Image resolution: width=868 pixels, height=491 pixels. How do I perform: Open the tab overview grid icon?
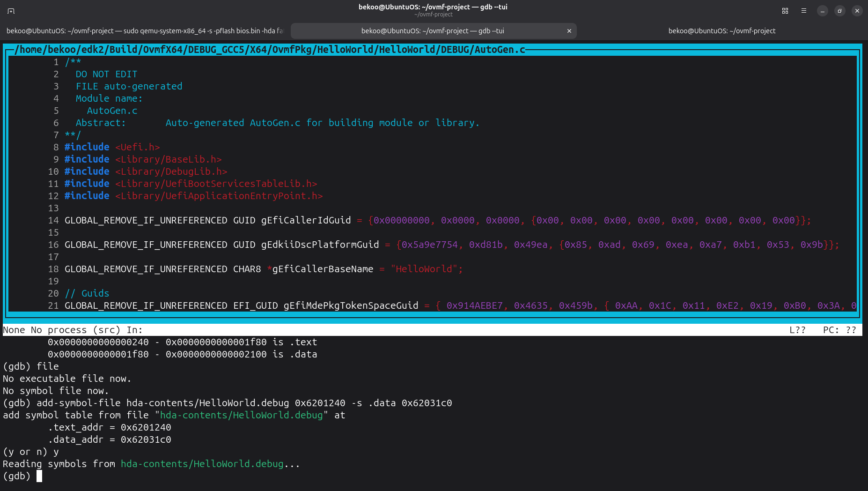(x=785, y=11)
